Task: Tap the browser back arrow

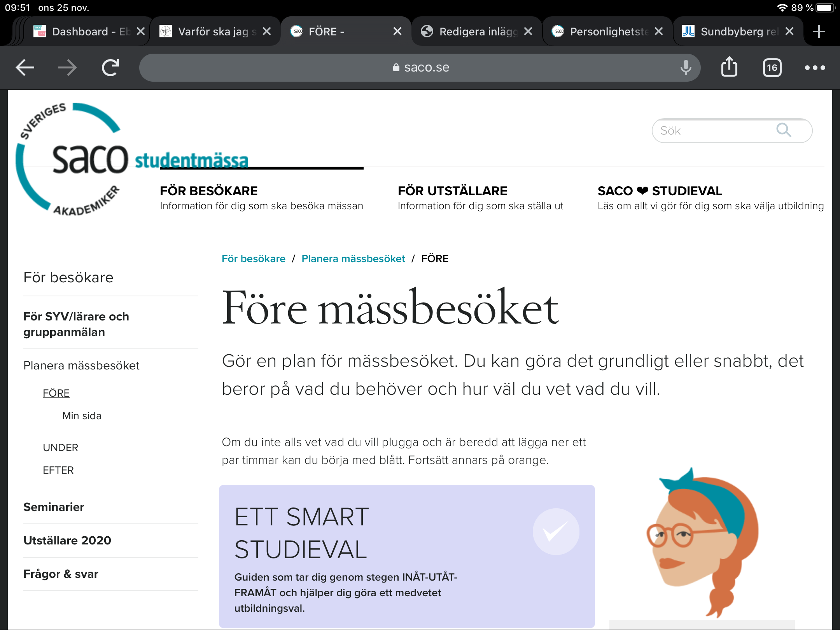Action: pyautogui.click(x=25, y=68)
